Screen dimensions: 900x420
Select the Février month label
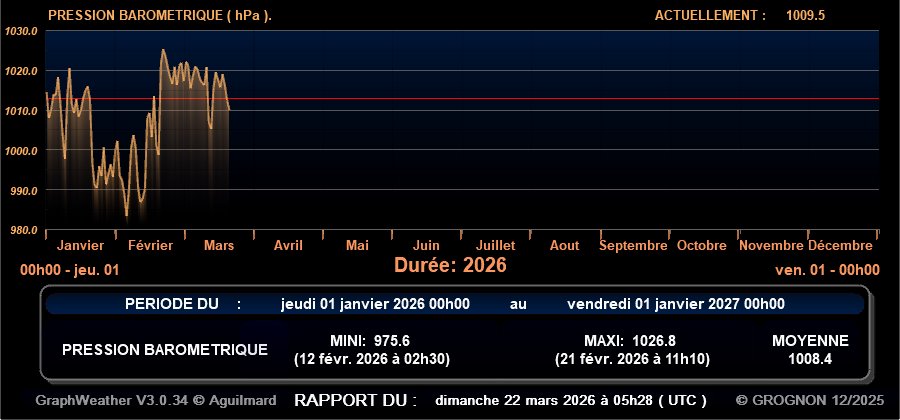pos(150,245)
